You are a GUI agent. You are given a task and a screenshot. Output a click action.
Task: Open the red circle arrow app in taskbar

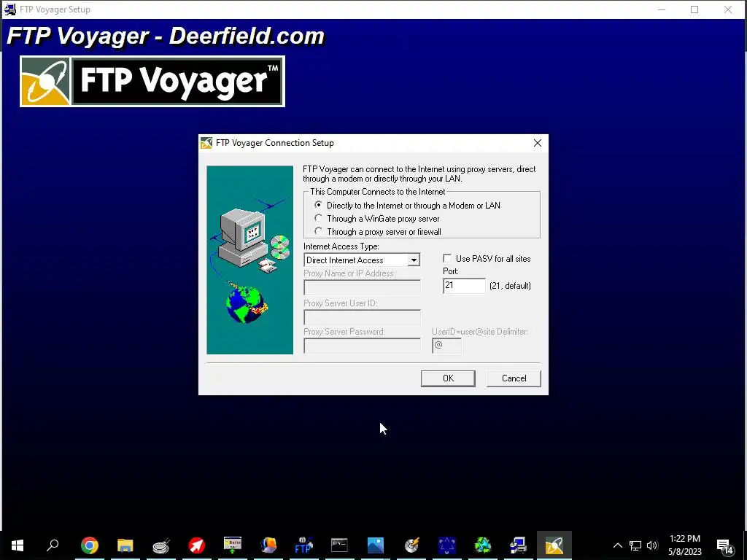pyautogui.click(x=197, y=545)
